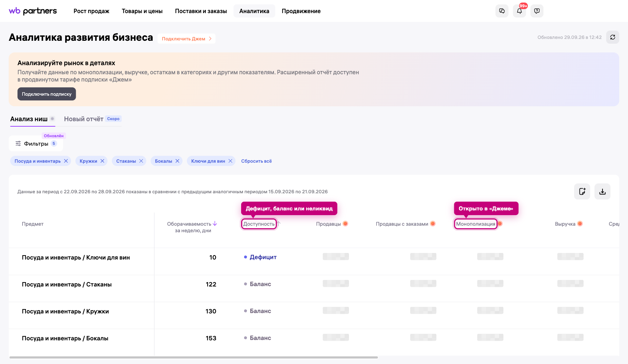Click the orange dot beside "Продавцы с заказами"
628x364 pixels.
433,223
